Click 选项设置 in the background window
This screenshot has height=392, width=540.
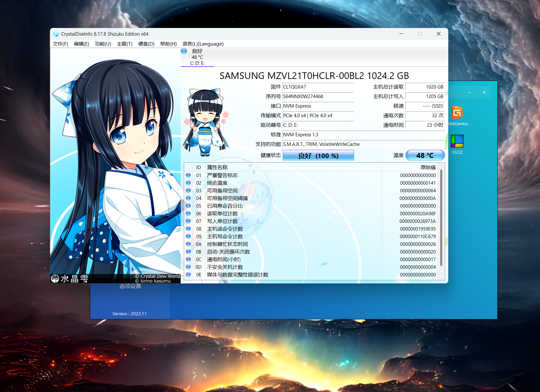click(130, 286)
